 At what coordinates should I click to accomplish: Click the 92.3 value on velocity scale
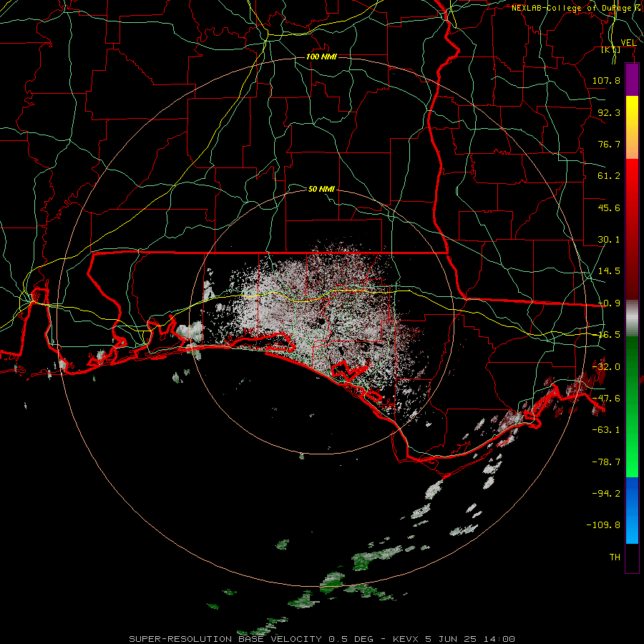(609, 112)
